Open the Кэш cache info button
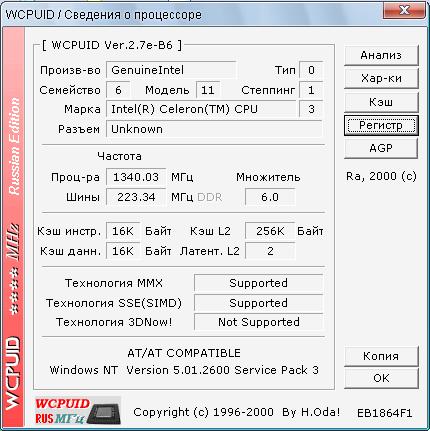 coord(381,102)
